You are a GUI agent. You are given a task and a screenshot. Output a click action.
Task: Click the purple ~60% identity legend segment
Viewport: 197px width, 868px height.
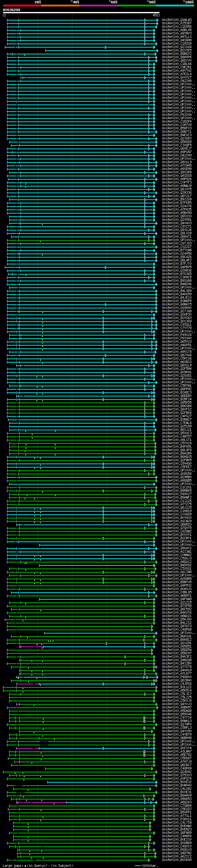point(98,6)
